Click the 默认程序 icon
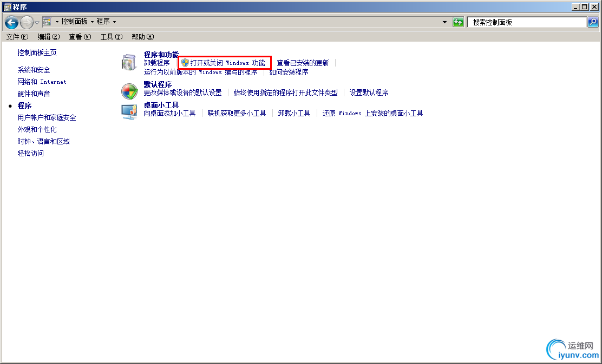Image resolution: width=602 pixels, height=364 pixels. (129, 91)
